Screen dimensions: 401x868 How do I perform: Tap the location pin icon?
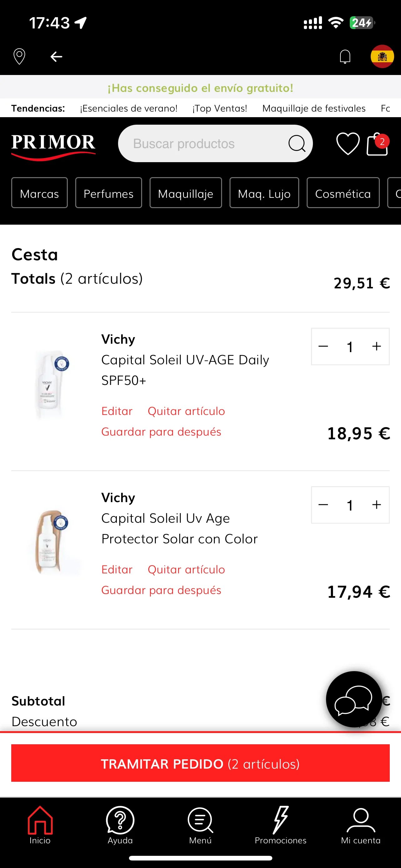coord(19,56)
